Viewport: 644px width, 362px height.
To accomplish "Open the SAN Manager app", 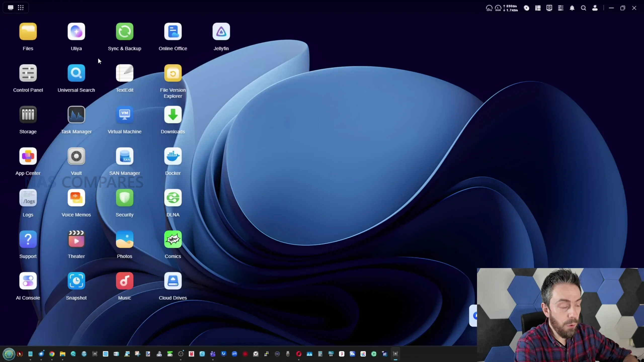I will pyautogui.click(x=125, y=156).
